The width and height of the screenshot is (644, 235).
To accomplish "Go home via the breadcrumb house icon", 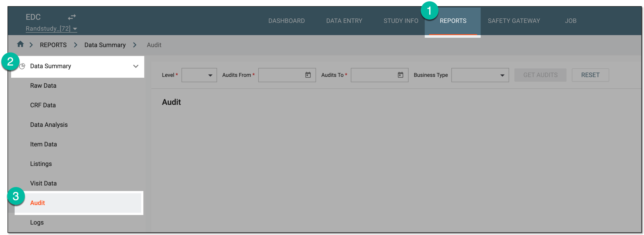I will [20, 44].
